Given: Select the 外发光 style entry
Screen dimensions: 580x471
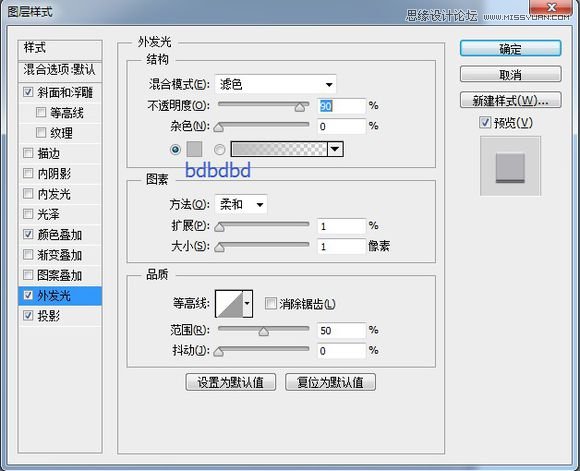Looking at the screenshot, I should pos(54,296).
